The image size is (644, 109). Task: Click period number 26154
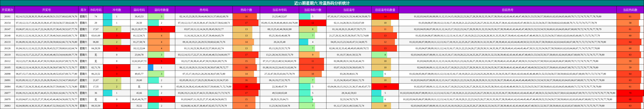pos(7,23)
